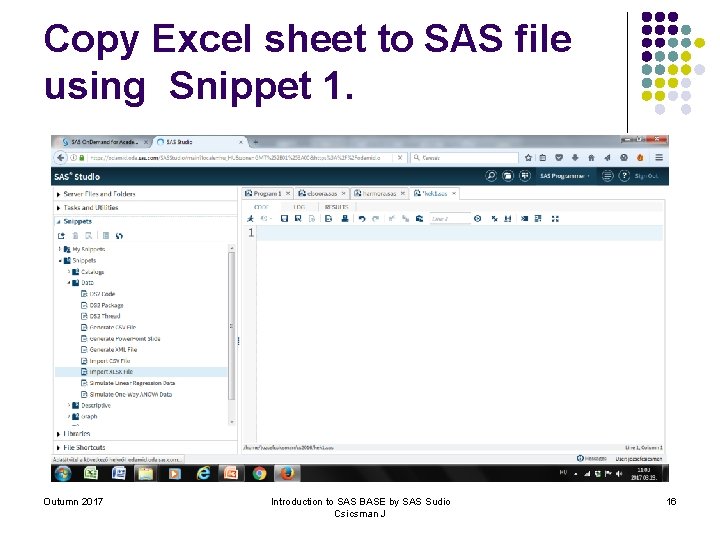
Task: Select Generate XML File snippet
Action: click(x=113, y=349)
